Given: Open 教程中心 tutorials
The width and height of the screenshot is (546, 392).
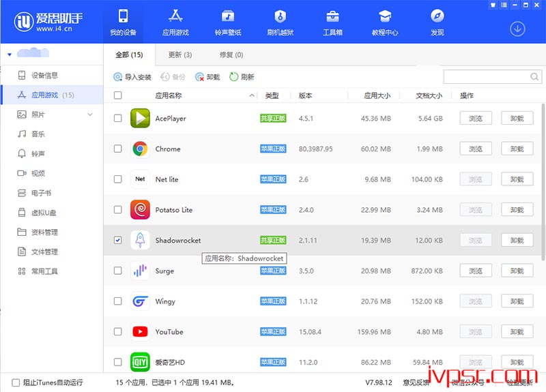Looking at the screenshot, I should [385, 22].
